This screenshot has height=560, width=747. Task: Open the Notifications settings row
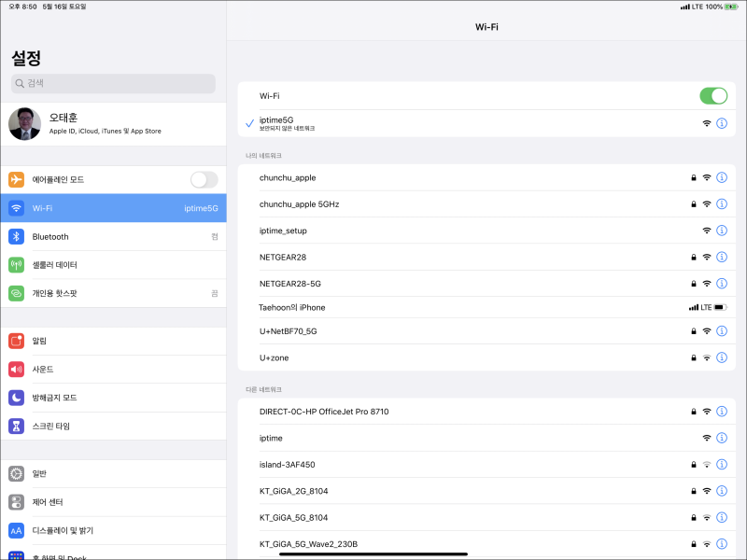point(113,341)
